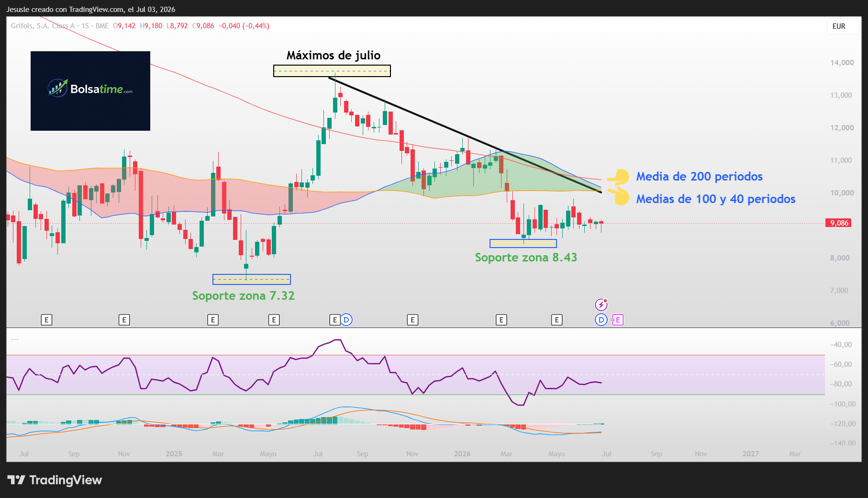
Task: Select the Soporte zona 8.43 annotation text
Action: [526, 258]
